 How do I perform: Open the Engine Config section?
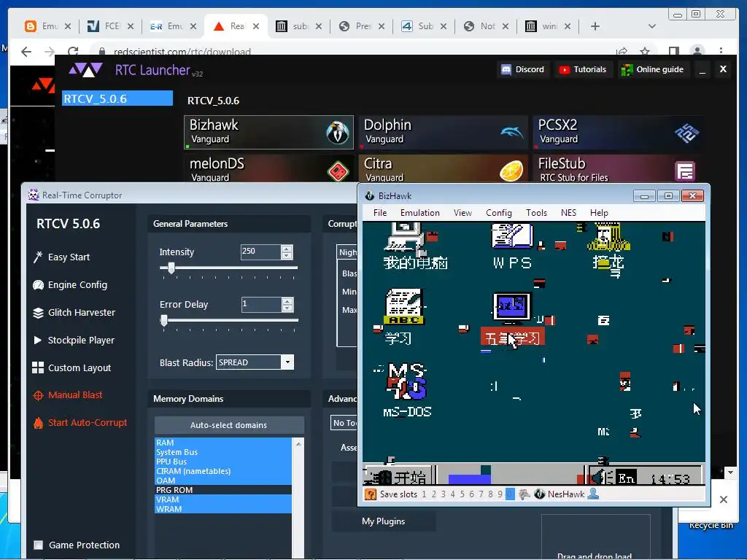click(70, 285)
